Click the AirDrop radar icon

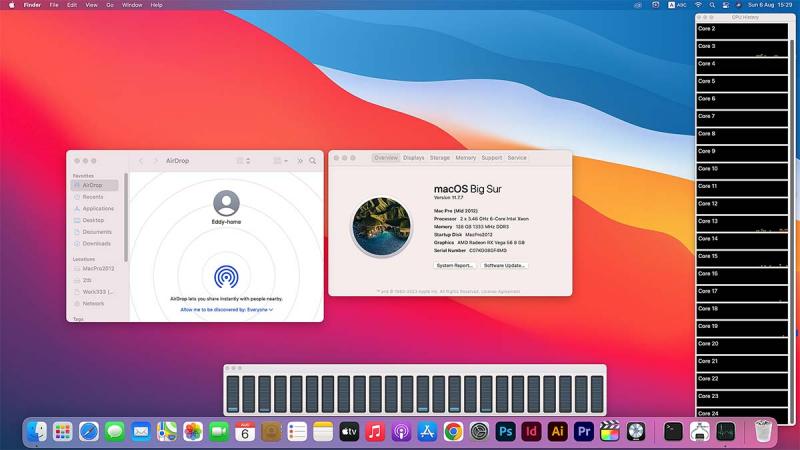point(226,277)
